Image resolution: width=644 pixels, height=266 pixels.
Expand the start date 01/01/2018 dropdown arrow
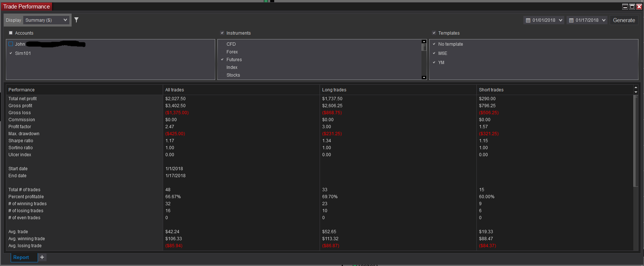coord(561,20)
